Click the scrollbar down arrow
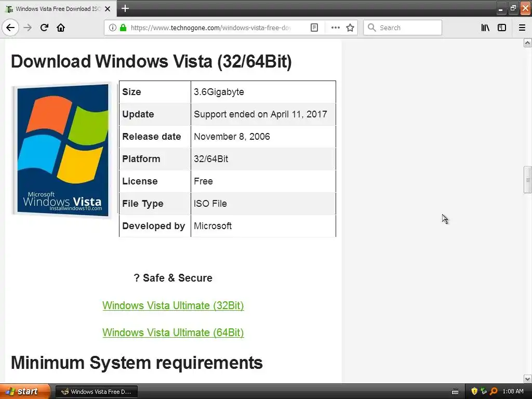 pos(528,379)
